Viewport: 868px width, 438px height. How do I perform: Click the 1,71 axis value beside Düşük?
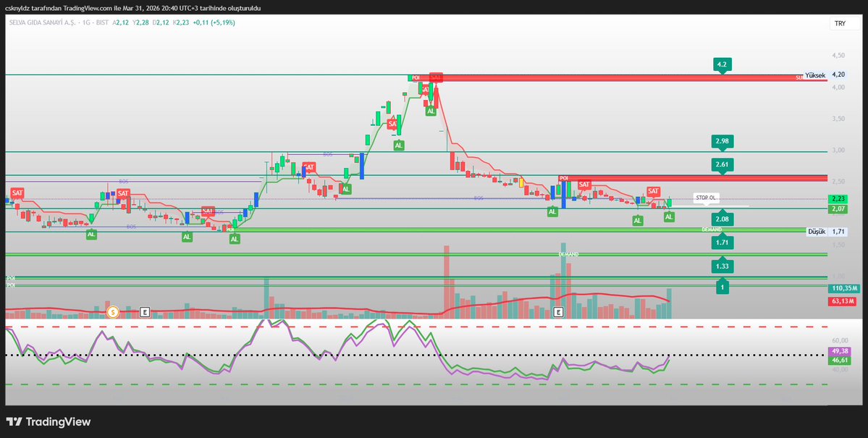[x=838, y=232]
